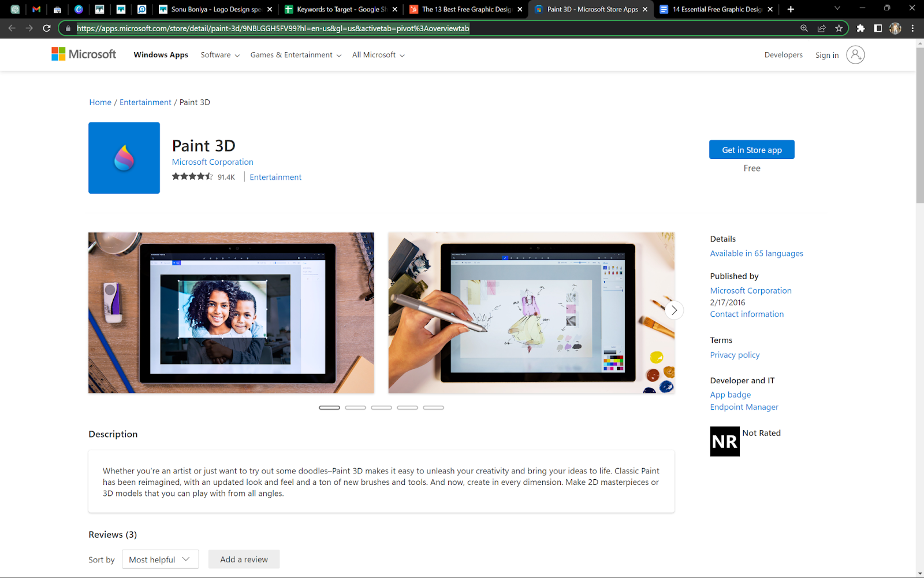Click the Microsoft logo
Image resolution: width=924 pixels, height=578 pixels.
[x=84, y=54]
